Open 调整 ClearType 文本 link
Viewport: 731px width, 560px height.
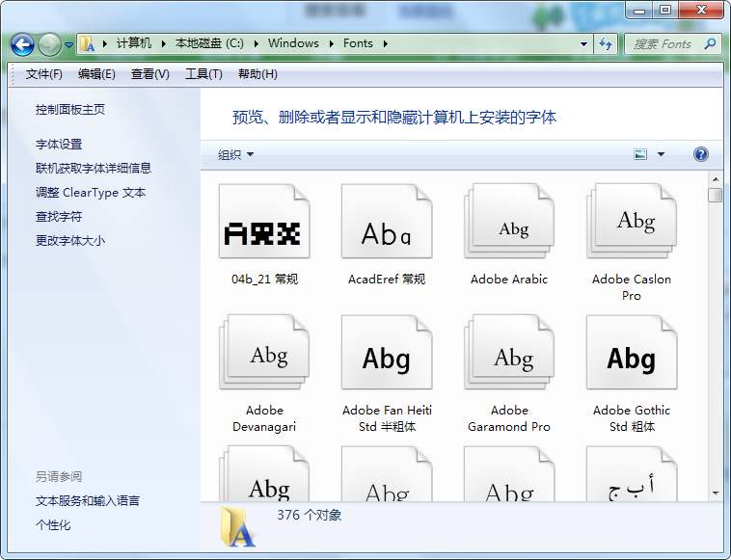point(91,193)
